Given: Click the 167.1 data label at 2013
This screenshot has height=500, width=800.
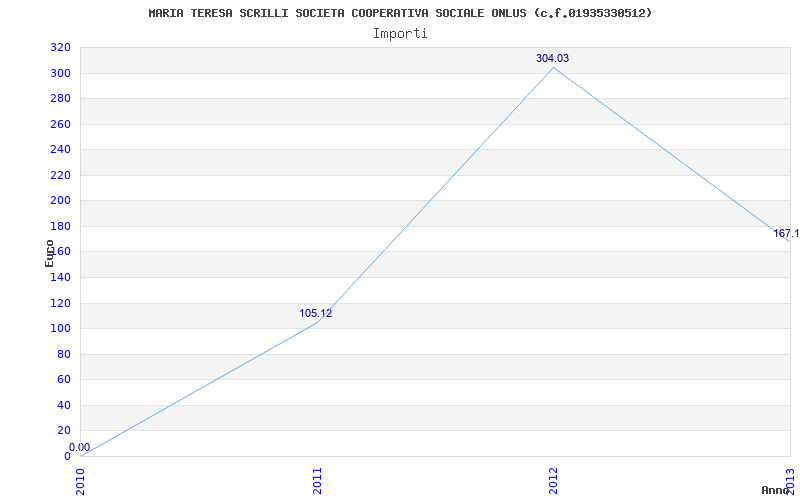Looking at the screenshot, I should 786,233.
